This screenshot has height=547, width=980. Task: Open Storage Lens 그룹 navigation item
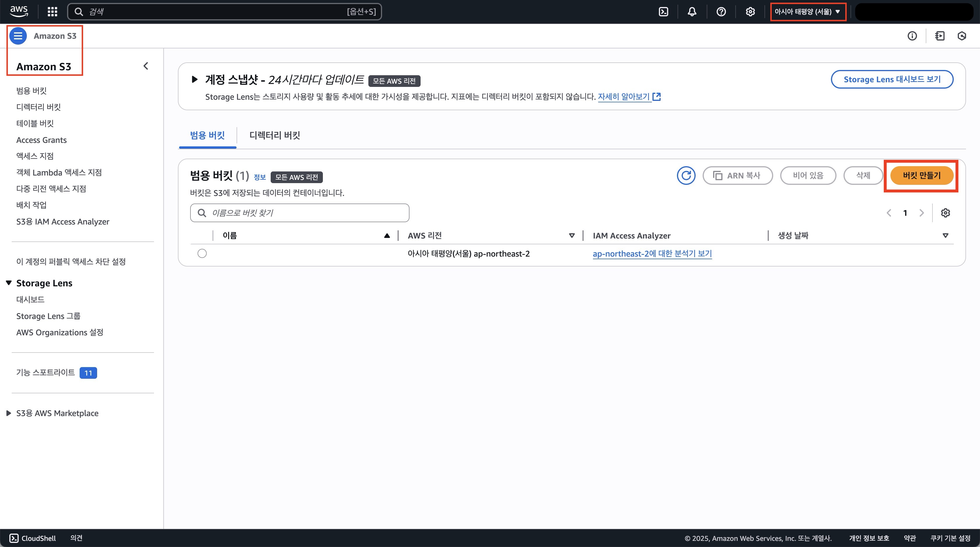[x=48, y=316]
